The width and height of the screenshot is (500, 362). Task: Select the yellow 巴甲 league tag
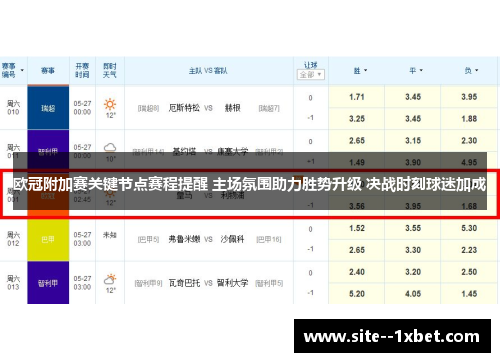pyautogui.click(x=48, y=239)
